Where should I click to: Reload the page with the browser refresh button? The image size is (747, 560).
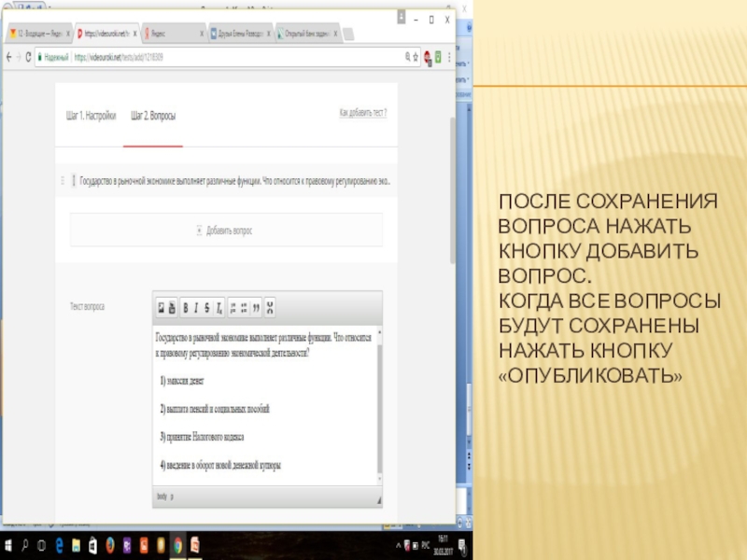28,56
